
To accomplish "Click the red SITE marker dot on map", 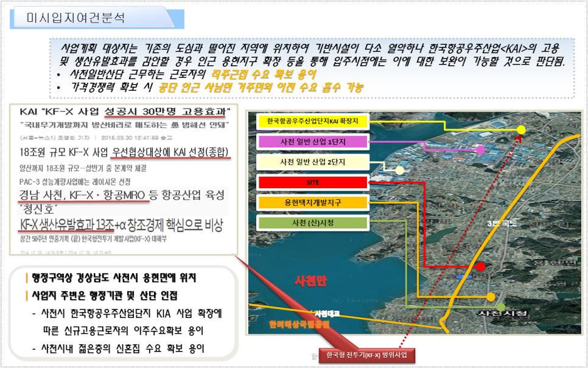I will pos(480,267).
